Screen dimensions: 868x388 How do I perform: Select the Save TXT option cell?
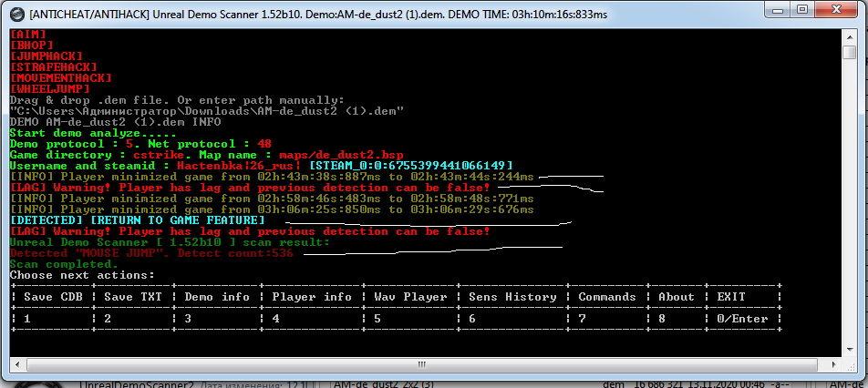[x=133, y=297]
